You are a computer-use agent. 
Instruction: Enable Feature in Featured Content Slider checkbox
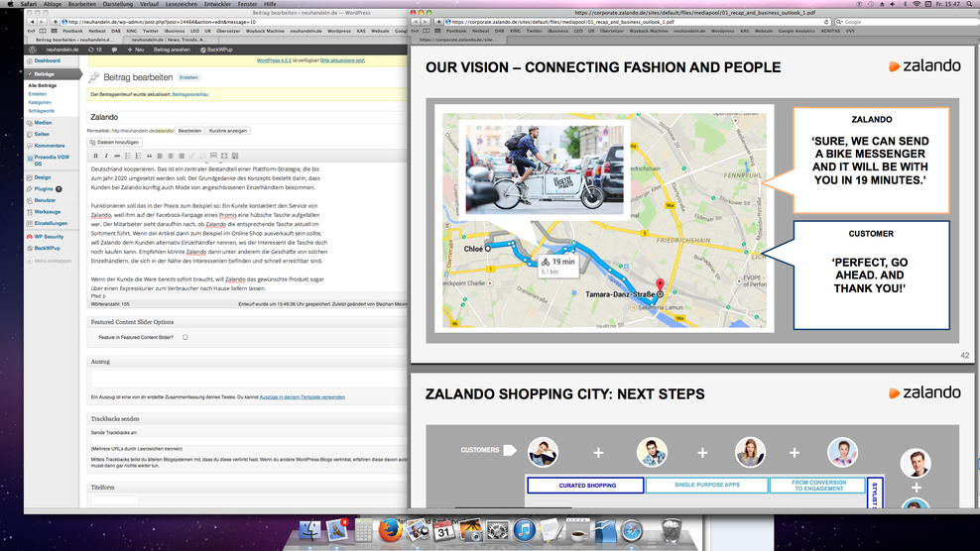(x=185, y=337)
